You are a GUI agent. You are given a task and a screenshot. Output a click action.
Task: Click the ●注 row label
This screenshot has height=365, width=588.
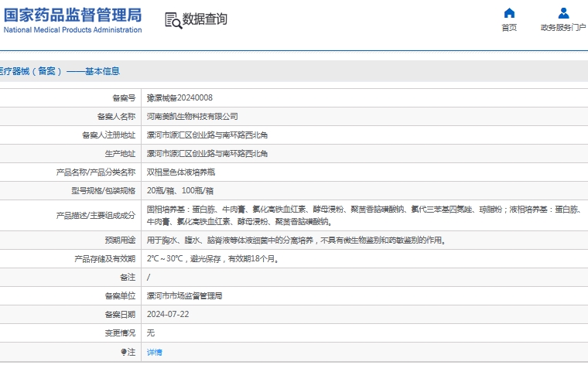click(x=128, y=352)
